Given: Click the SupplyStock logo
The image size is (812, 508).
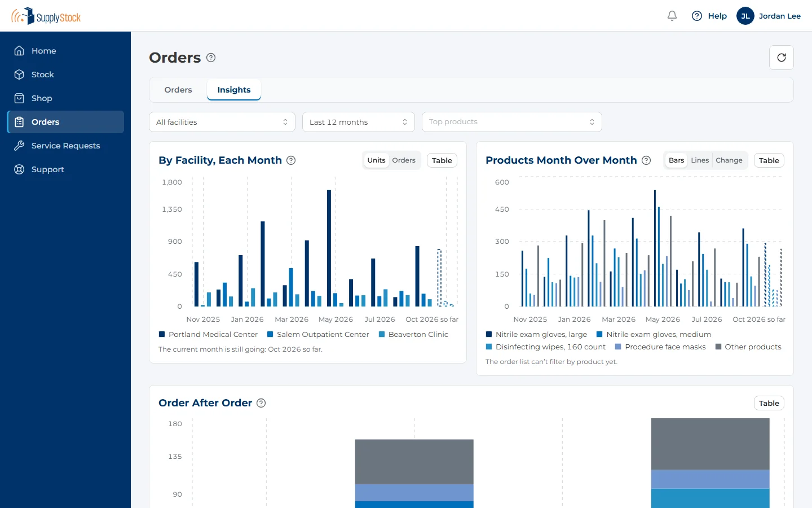Looking at the screenshot, I should (x=46, y=16).
